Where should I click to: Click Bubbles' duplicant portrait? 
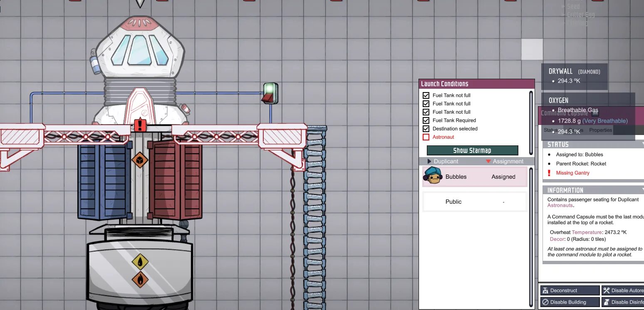433,176
